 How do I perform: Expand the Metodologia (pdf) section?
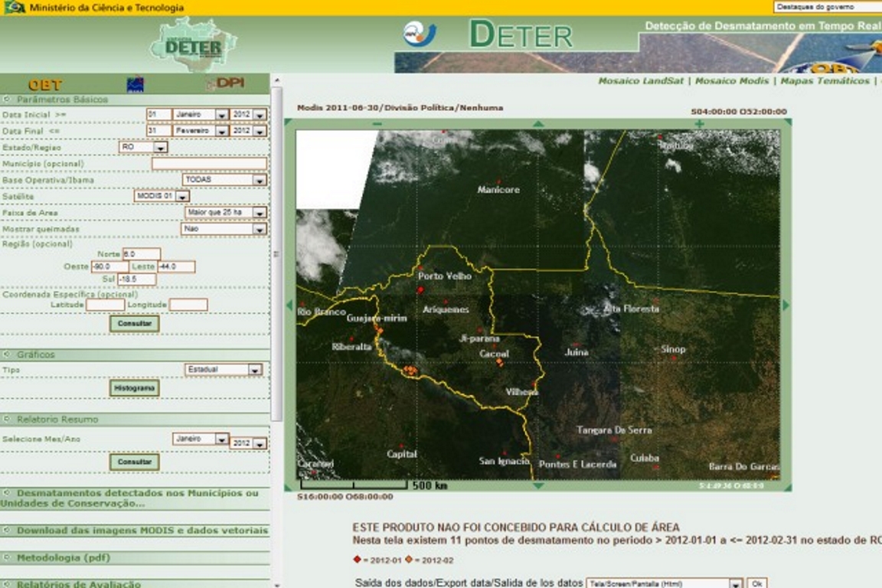7,558
